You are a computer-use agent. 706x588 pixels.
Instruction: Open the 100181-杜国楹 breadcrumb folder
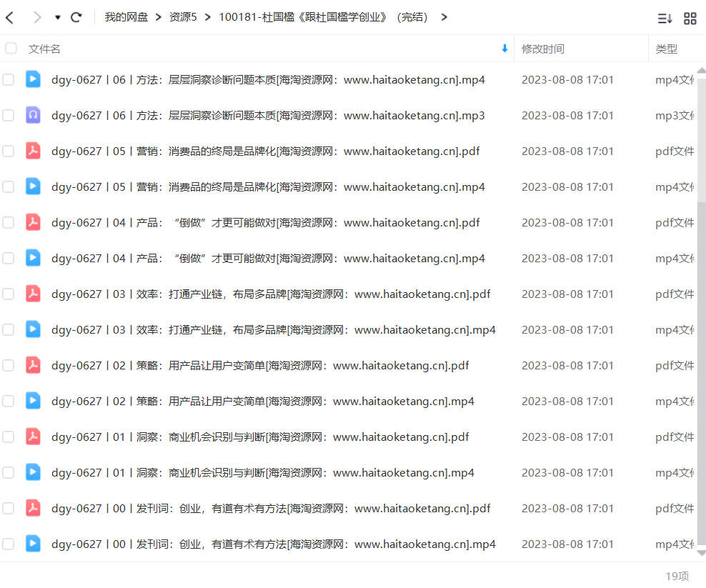323,17
